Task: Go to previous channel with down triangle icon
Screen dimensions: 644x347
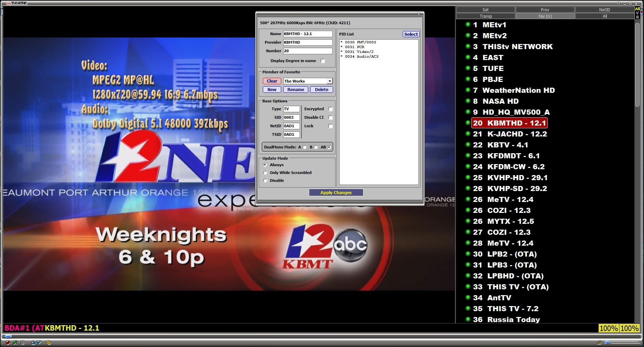Action: 39,343
